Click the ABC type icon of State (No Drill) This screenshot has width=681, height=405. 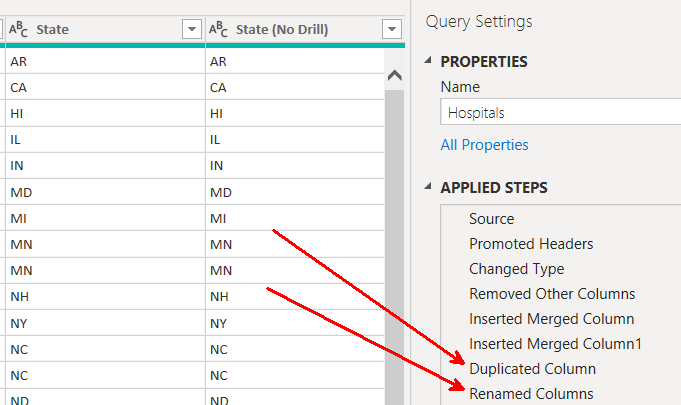(218, 30)
